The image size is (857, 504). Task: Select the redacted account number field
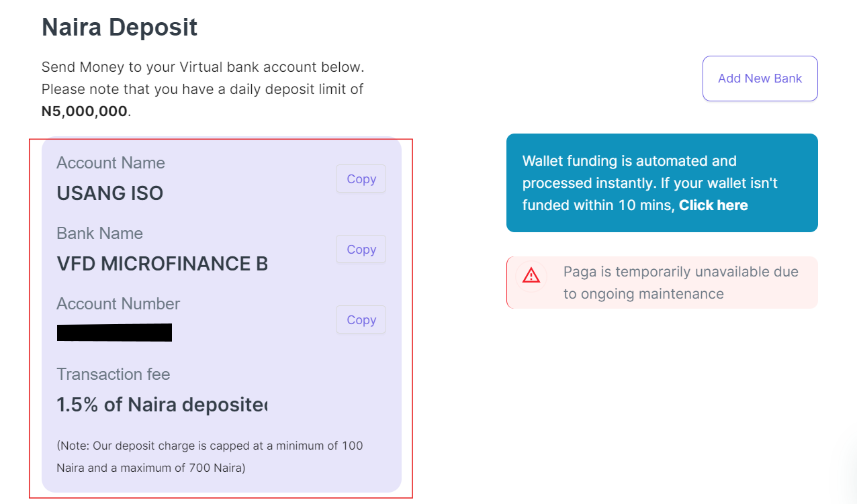(114, 332)
